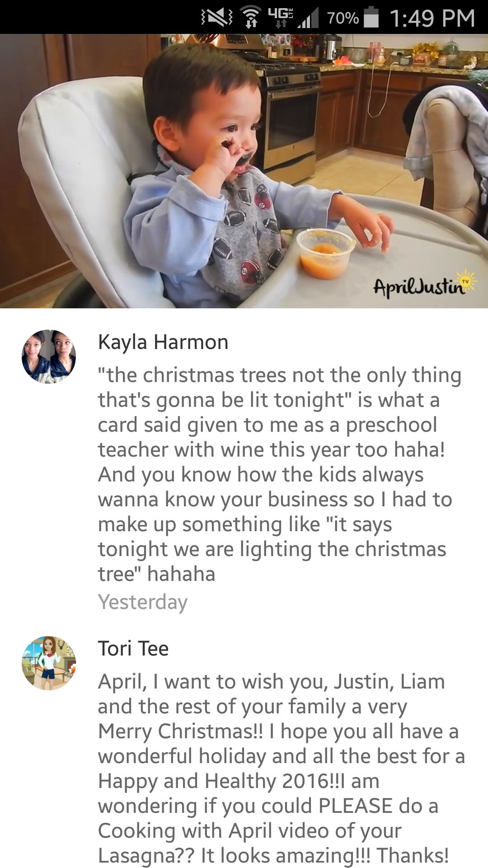Tap the 1:49 PM clock
Screen dimensions: 488x868
432,18
